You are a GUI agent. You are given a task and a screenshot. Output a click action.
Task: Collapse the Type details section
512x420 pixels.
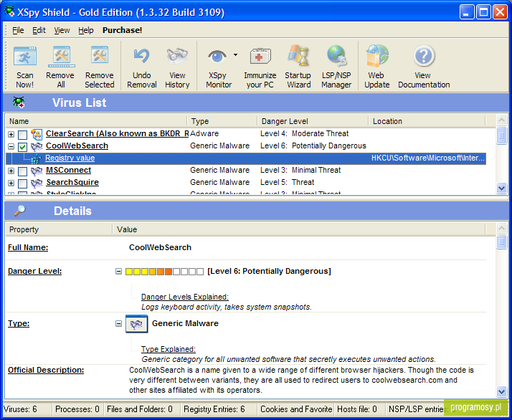(x=118, y=323)
